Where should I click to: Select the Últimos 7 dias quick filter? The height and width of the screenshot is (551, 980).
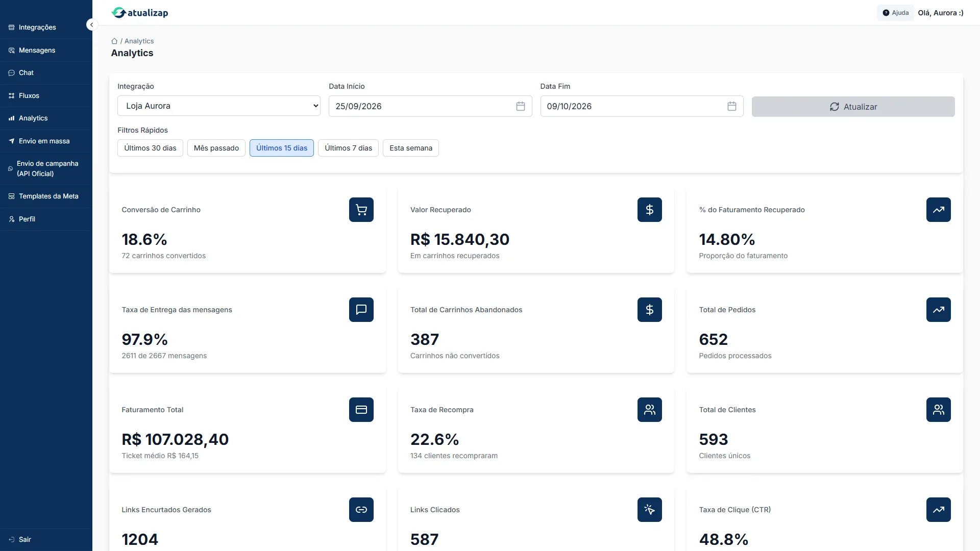(348, 148)
